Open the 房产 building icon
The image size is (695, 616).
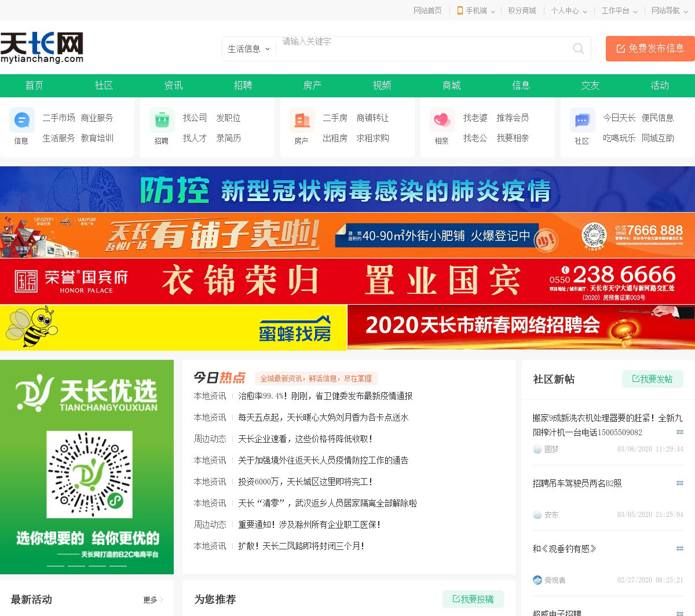pyautogui.click(x=302, y=120)
